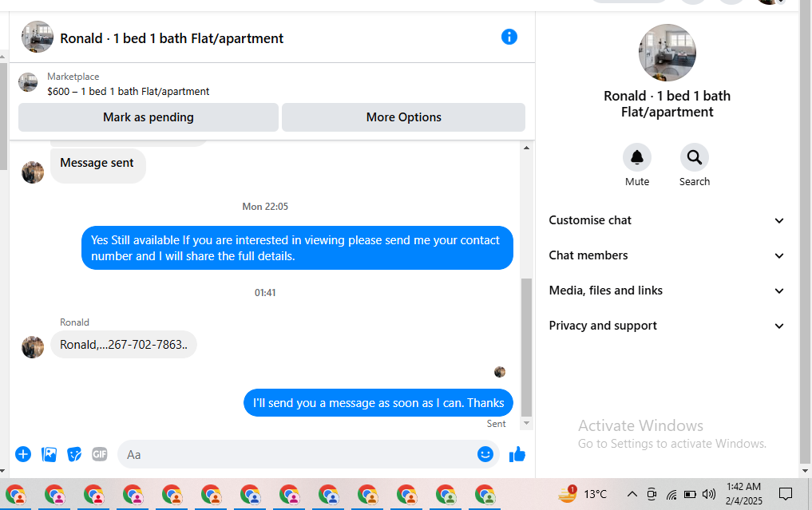
Task: Open the first Chrome icon in the taskbar
Action: pos(16,495)
